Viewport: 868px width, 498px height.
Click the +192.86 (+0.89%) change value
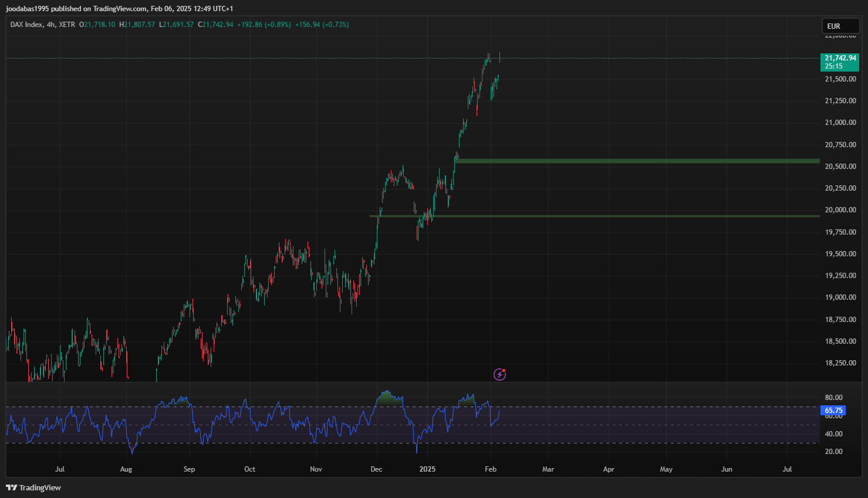(264, 25)
